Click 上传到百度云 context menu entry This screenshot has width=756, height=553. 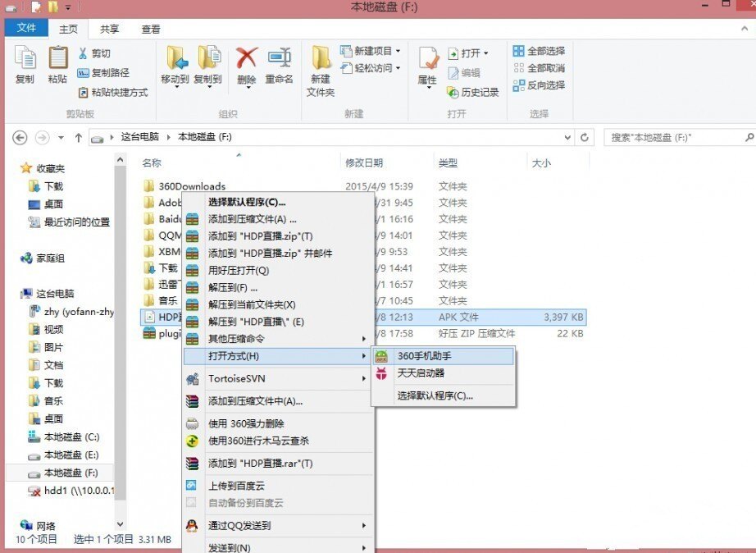tap(236, 486)
